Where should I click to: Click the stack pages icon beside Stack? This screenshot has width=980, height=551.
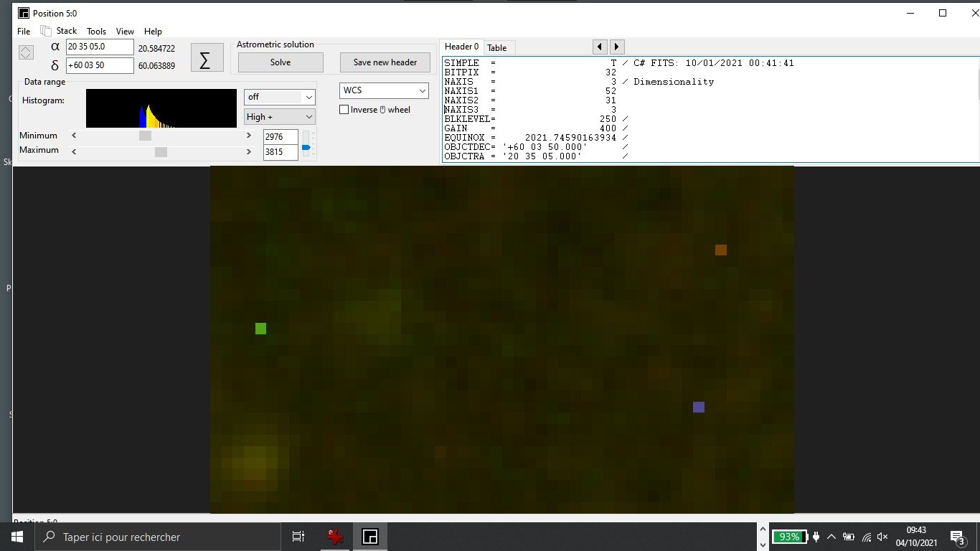pos(46,31)
